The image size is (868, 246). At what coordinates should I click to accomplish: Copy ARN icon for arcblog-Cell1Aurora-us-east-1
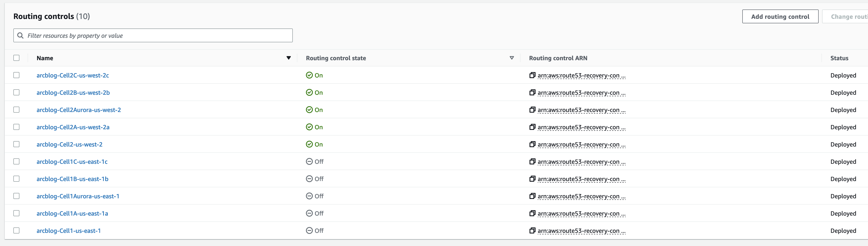[x=532, y=196]
